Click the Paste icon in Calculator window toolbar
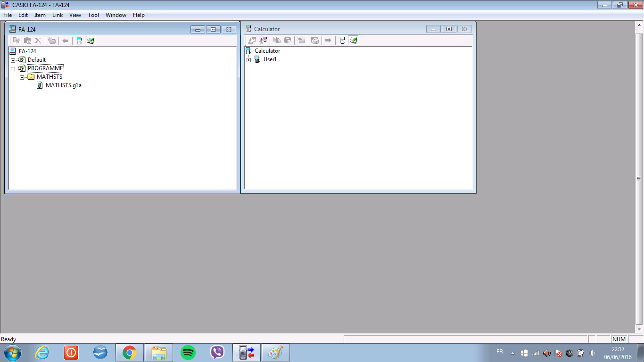 point(288,41)
